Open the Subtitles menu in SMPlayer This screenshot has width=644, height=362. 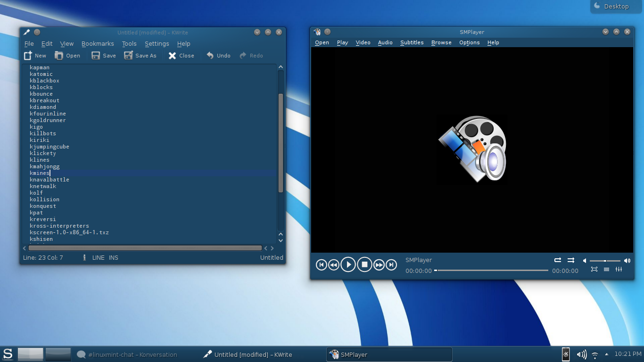412,42
